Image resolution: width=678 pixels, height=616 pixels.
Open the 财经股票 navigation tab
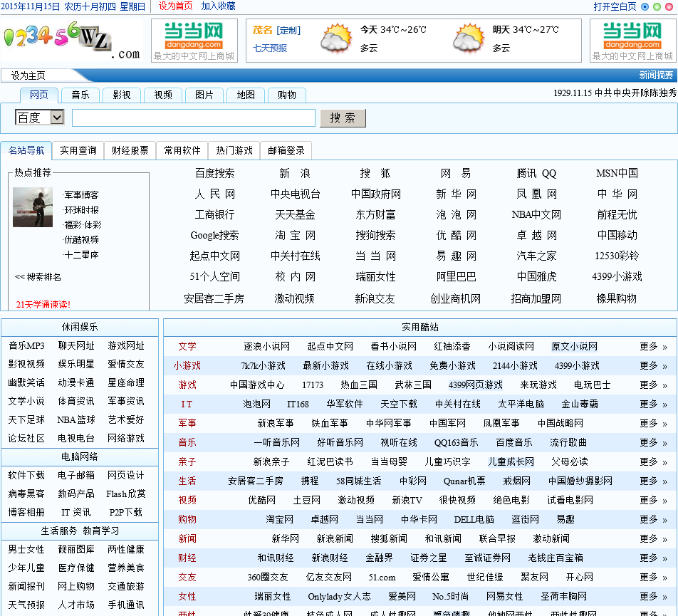pyautogui.click(x=130, y=150)
